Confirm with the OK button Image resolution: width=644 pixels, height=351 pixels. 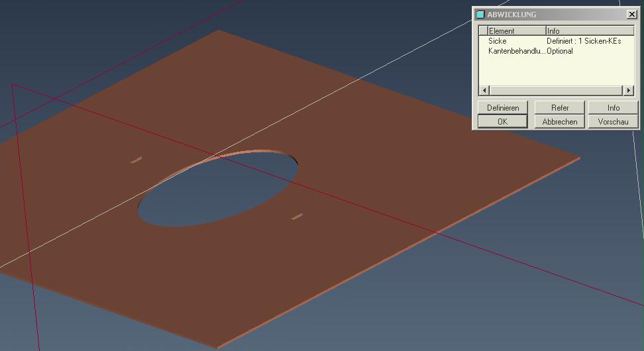[x=503, y=121]
